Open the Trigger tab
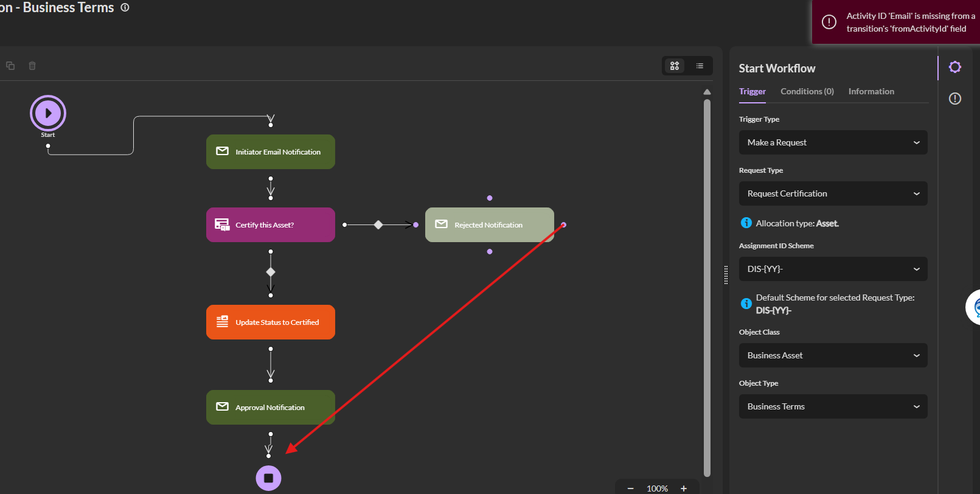980x494 pixels. 752,91
